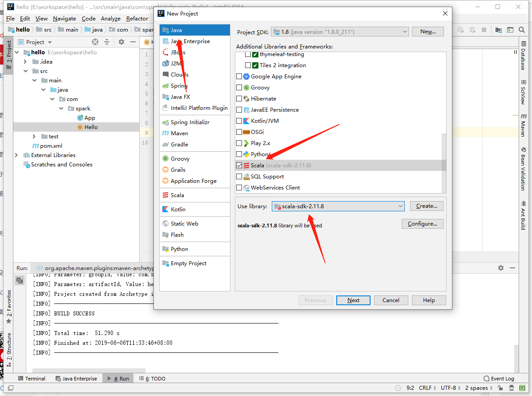Choose JBoss project type
The height and width of the screenshot is (396, 532).
tap(195, 52)
